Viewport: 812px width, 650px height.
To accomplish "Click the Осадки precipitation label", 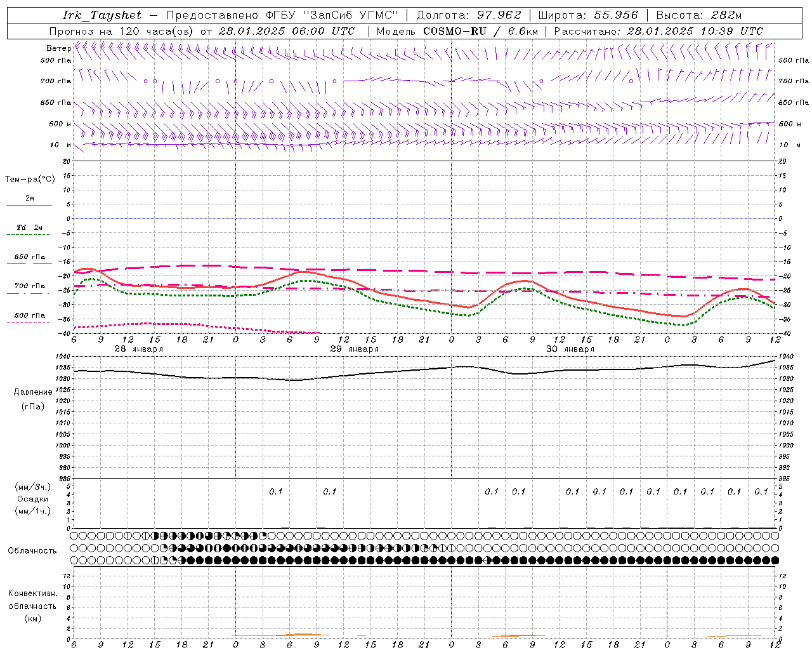I will click(x=33, y=499).
